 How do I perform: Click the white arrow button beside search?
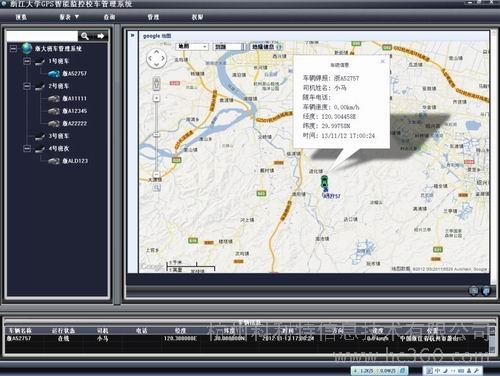(100, 36)
